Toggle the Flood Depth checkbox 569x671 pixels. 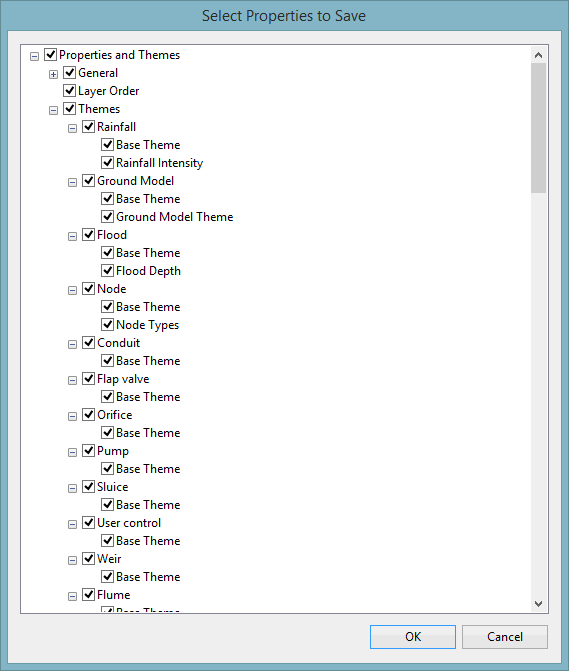tap(107, 270)
